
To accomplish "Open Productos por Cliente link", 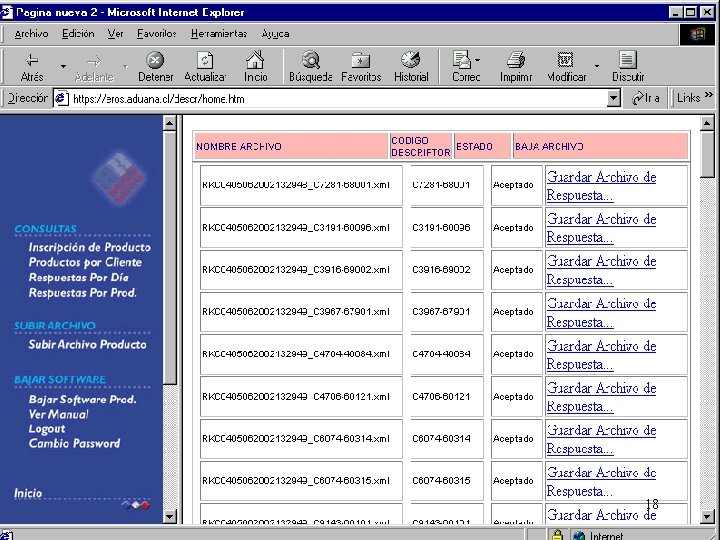I will click(x=85, y=263).
